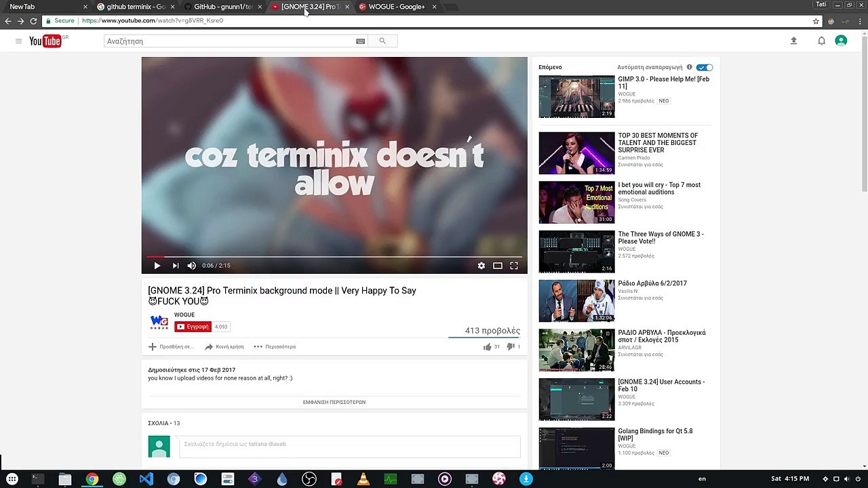Share the video
868x488 pixels.
click(x=224, y=346)
